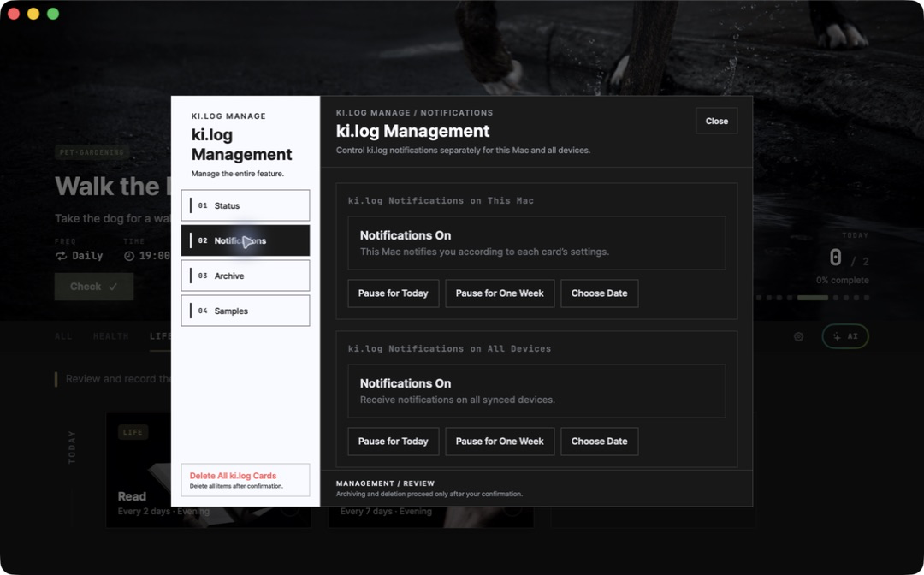924x575 pixels.
Task: Click the 'ki.log Notifications on This Mac' heading
Action: 441,201
